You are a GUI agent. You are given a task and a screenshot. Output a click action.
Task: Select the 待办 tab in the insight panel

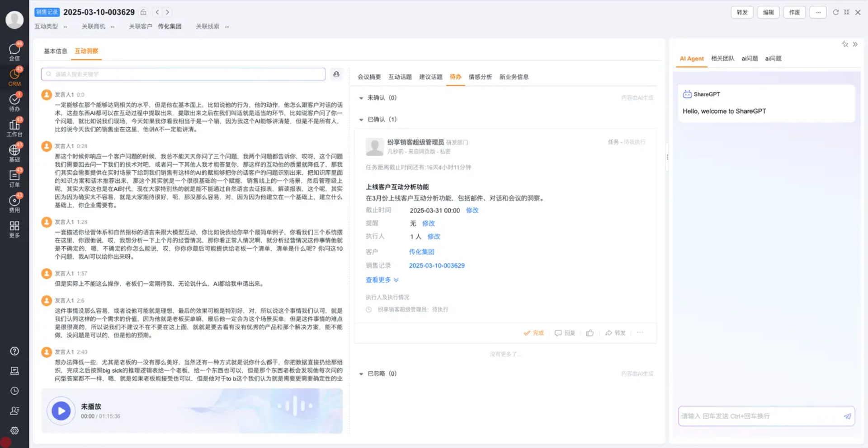(x=456, y=77)
